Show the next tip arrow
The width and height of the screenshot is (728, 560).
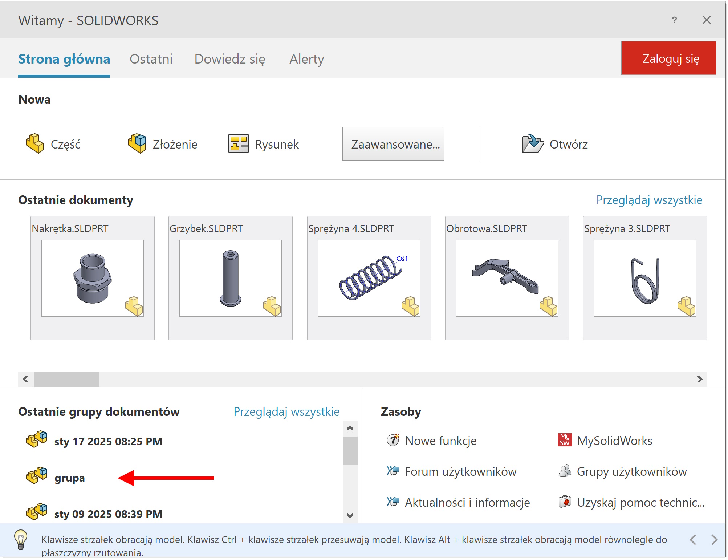tap(714, 540)
